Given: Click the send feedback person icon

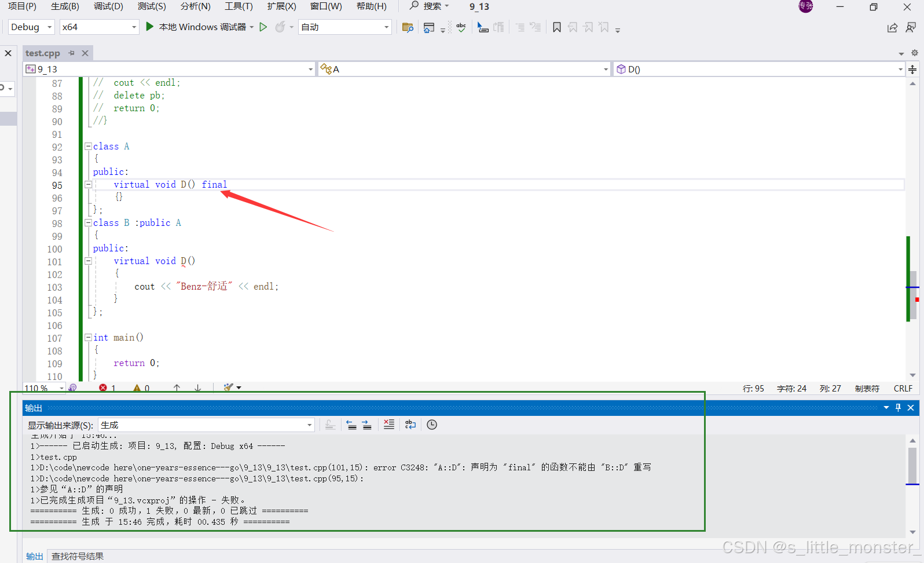Looking at the screenshot, I should 911,27.
